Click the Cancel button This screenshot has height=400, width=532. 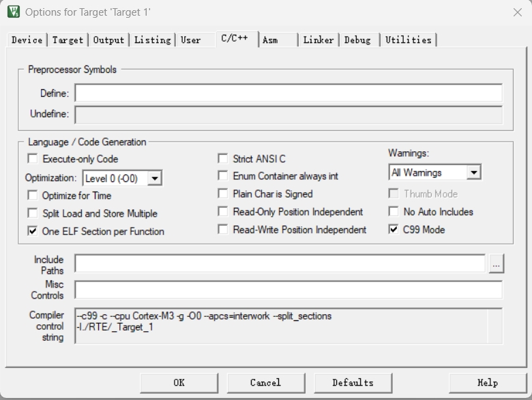click(x=266, y=383)
